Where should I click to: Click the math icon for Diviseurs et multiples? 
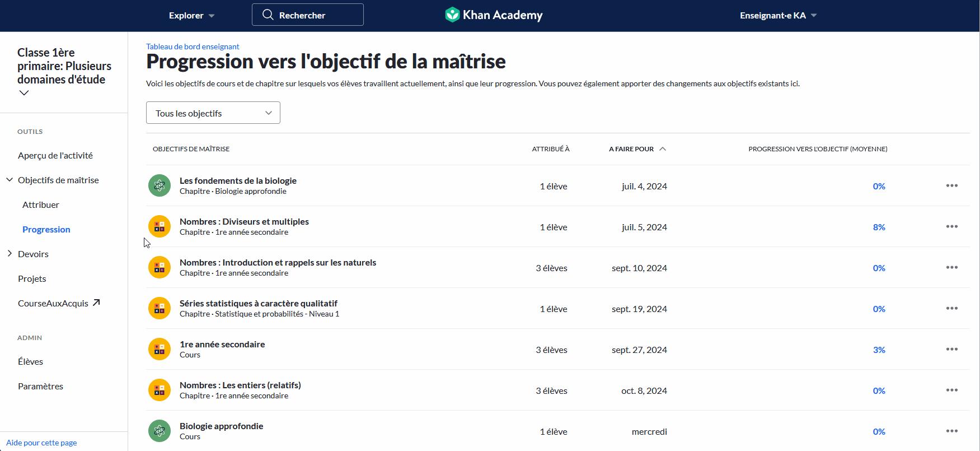[160, 226]
